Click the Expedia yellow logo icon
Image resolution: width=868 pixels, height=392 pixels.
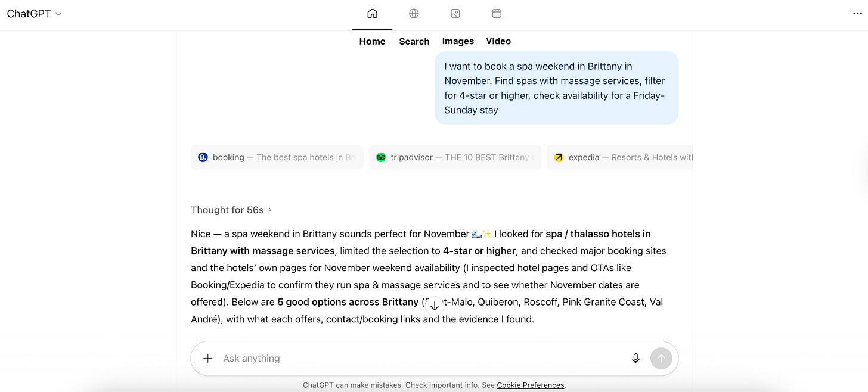click(559, 157)
